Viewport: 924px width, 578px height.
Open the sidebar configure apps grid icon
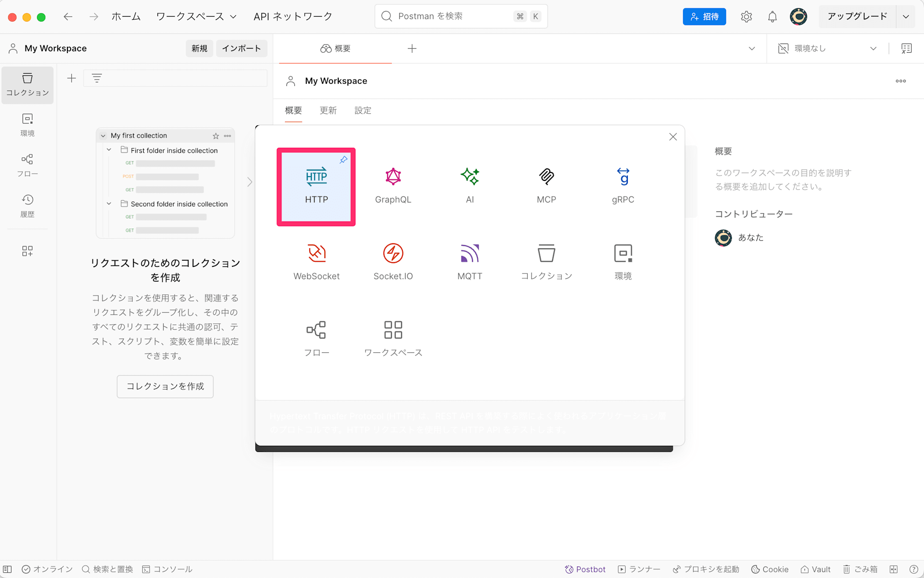coord(28,251)
